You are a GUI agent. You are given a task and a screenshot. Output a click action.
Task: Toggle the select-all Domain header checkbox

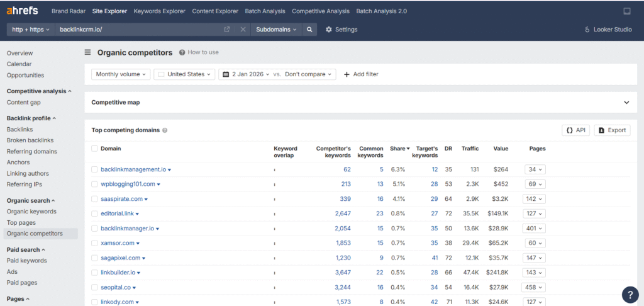coord(94,149)
